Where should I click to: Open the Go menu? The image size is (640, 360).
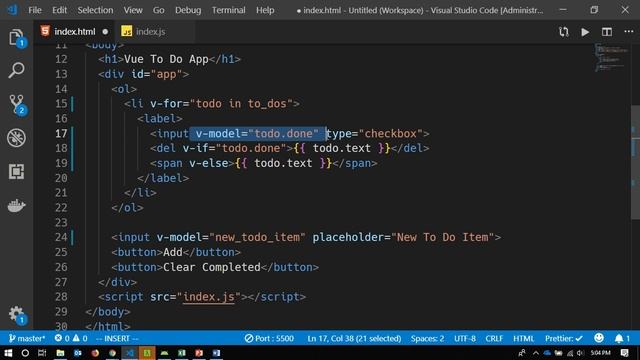pos(158,10)
